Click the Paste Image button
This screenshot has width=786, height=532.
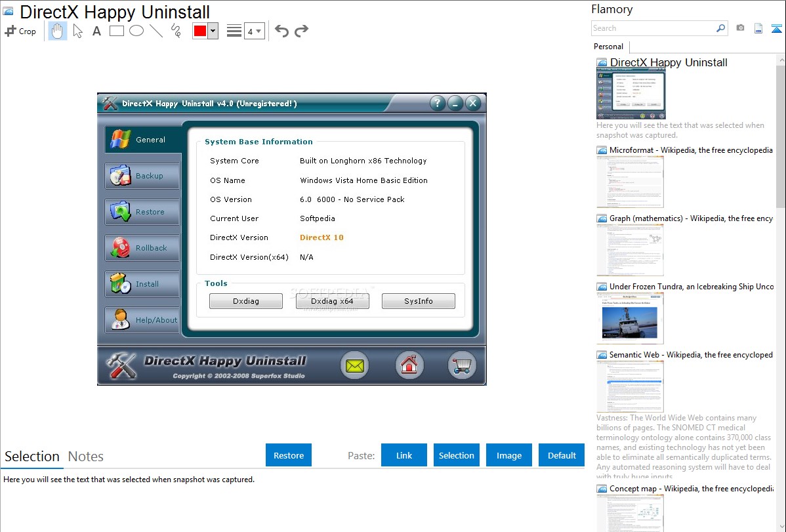coord(509,455)
